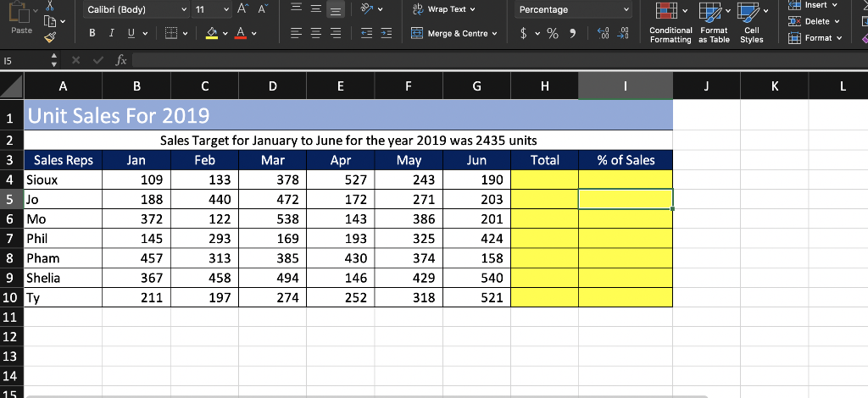
Task: Click the Format as Table icon
Action: click(710, 12)
